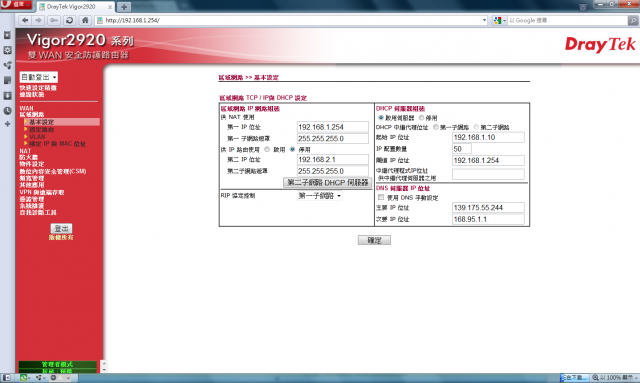Add a panel with sidebar plus icon
Screen dimensions: 640x383
(x=7, y=124)
